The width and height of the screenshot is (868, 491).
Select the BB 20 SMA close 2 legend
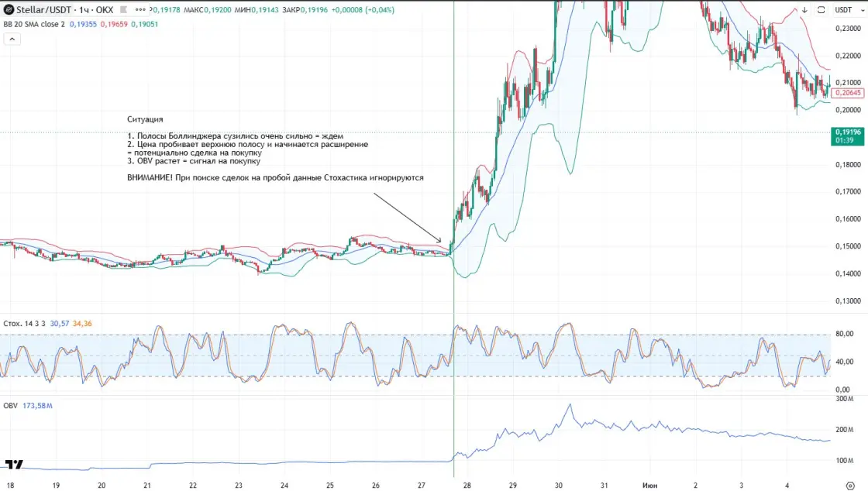[x=34, y=24]
